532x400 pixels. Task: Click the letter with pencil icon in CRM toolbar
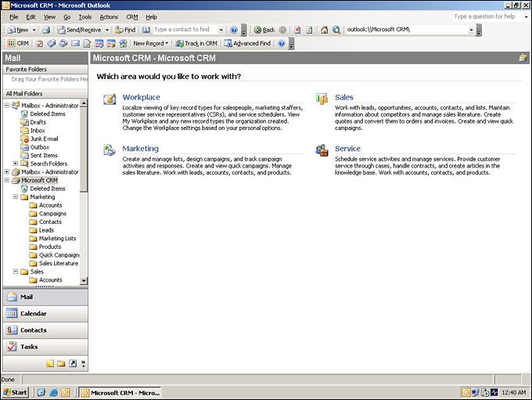(87, 43)
